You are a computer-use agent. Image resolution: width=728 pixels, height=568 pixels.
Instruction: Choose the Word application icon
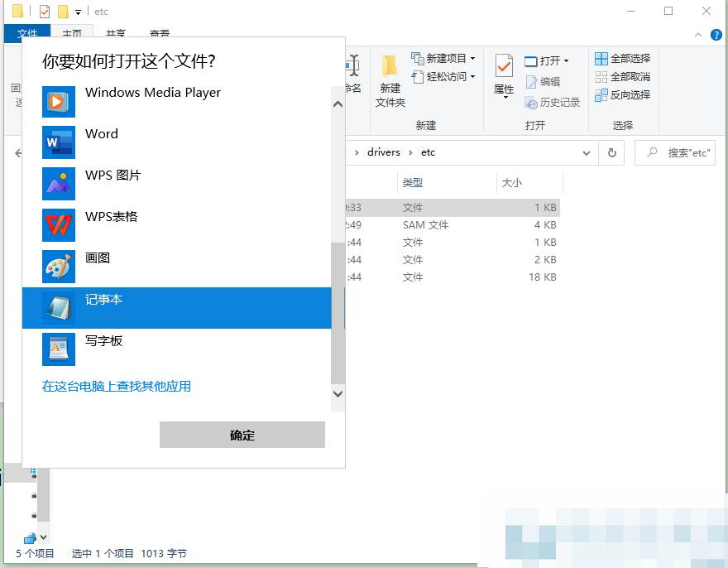pyautogui.click(x=59, y=142)
